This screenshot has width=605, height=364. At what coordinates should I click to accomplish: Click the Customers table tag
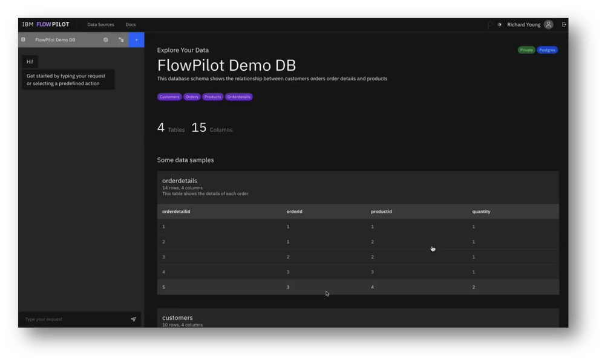[169, 97]
